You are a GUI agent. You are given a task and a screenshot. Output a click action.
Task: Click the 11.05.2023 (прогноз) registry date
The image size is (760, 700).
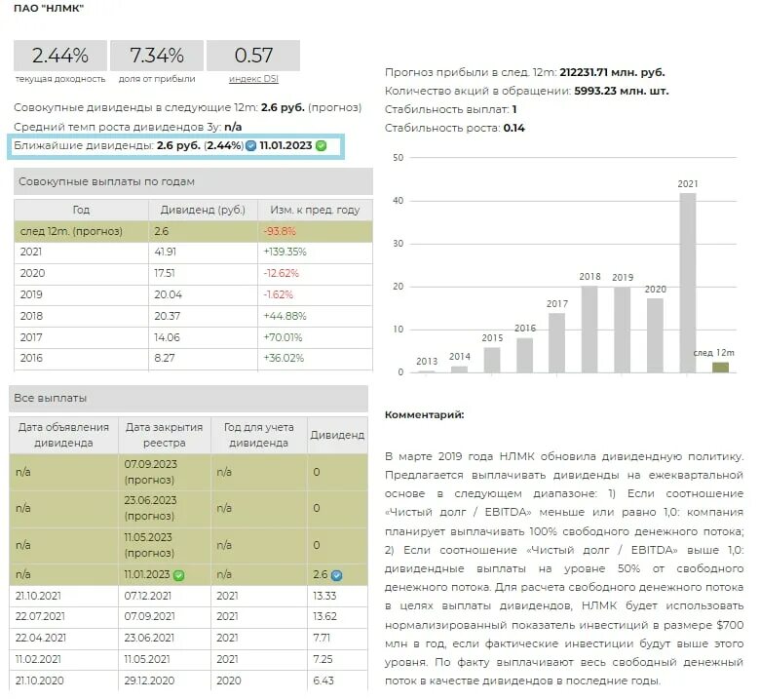[x=149, y=545]
